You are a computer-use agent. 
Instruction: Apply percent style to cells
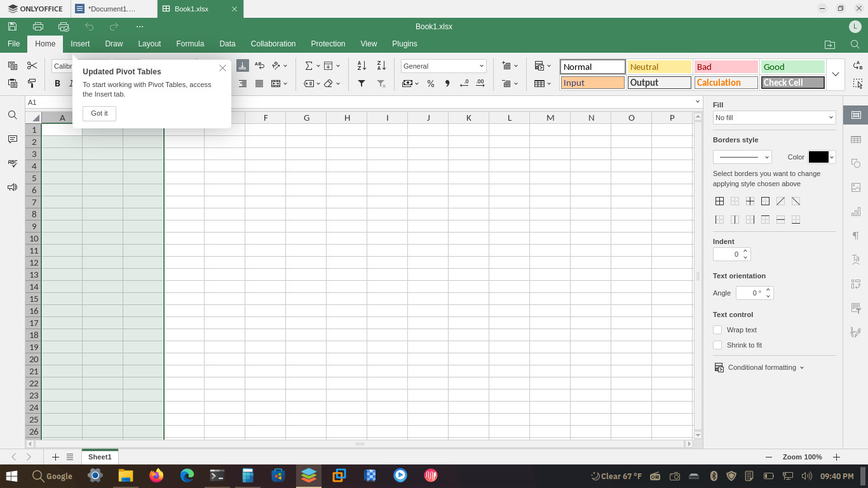point(431,83)
